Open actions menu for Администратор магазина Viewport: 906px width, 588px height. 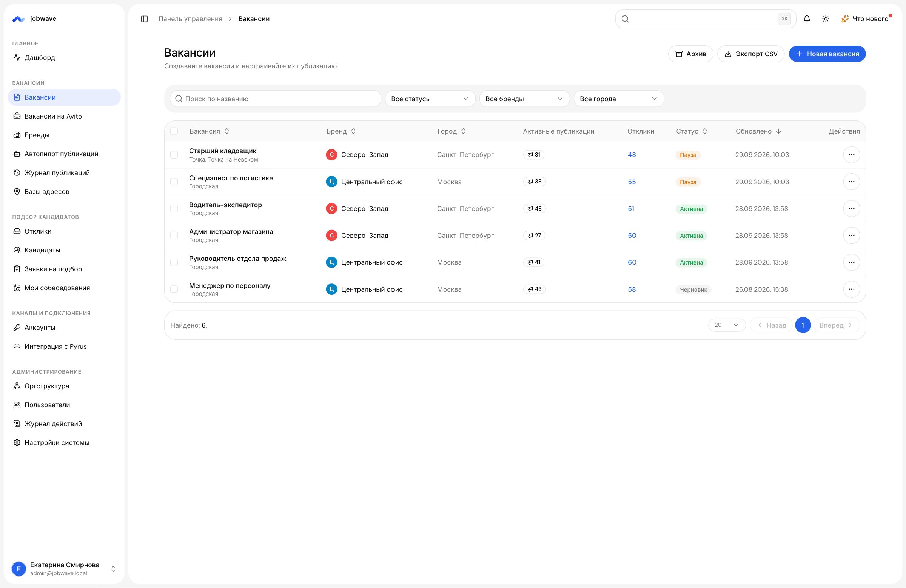851,235
